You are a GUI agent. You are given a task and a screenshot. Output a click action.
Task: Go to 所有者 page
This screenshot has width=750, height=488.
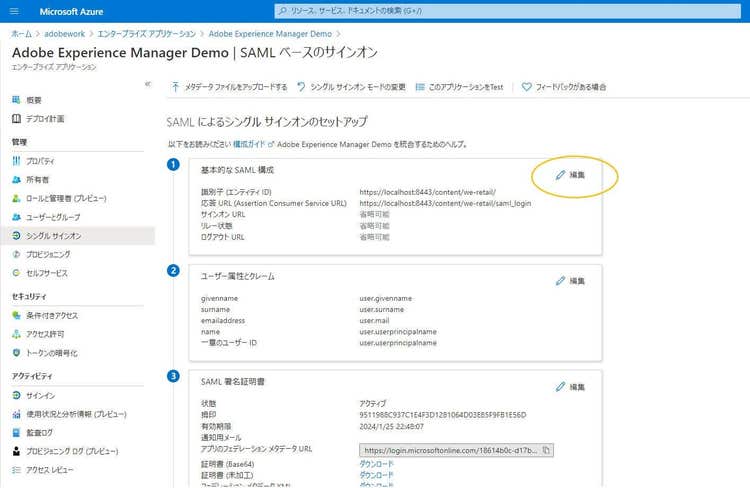(36, 180)
